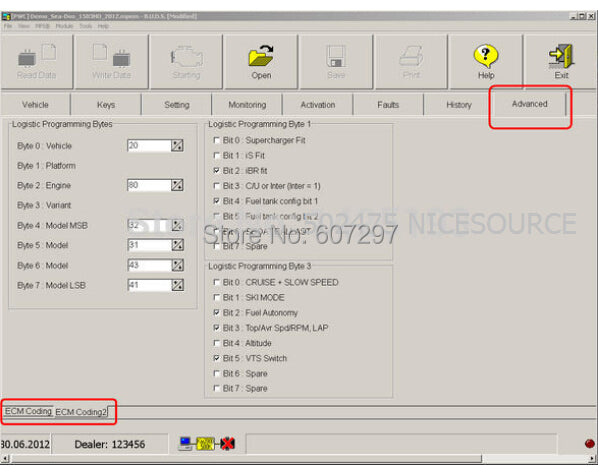
Task: Switch to the Faults tab
Action: click(x=388, y=104)
